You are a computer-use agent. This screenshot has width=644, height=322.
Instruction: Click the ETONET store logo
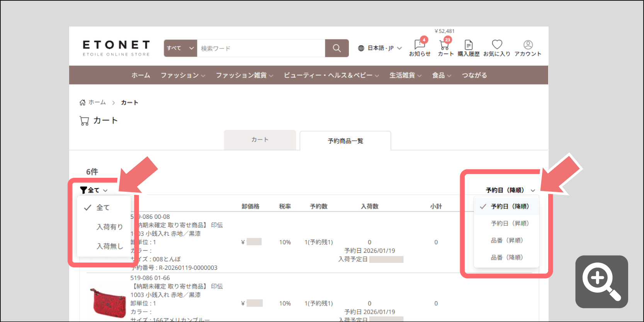pos(116,48)
